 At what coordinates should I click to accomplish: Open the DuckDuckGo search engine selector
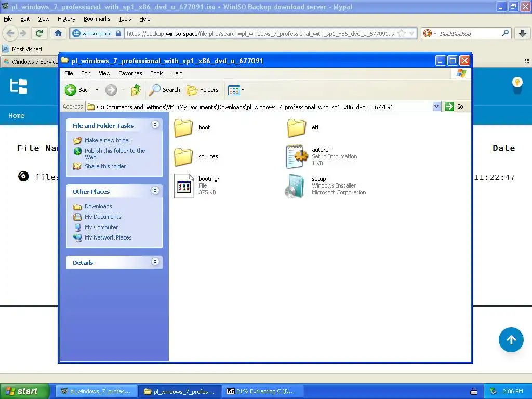coord(430,33)
